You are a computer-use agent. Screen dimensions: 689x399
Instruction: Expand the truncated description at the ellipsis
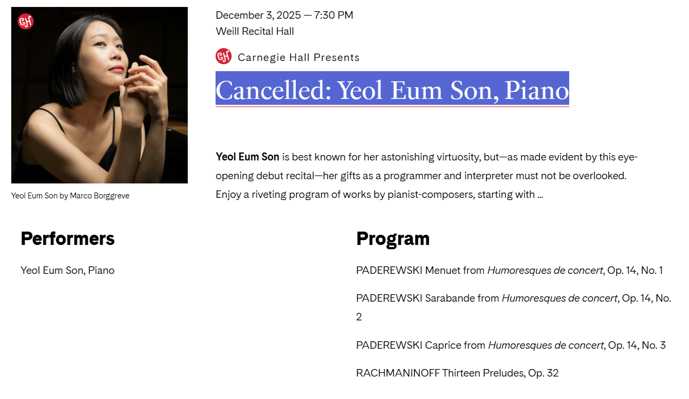click(540, 195)
